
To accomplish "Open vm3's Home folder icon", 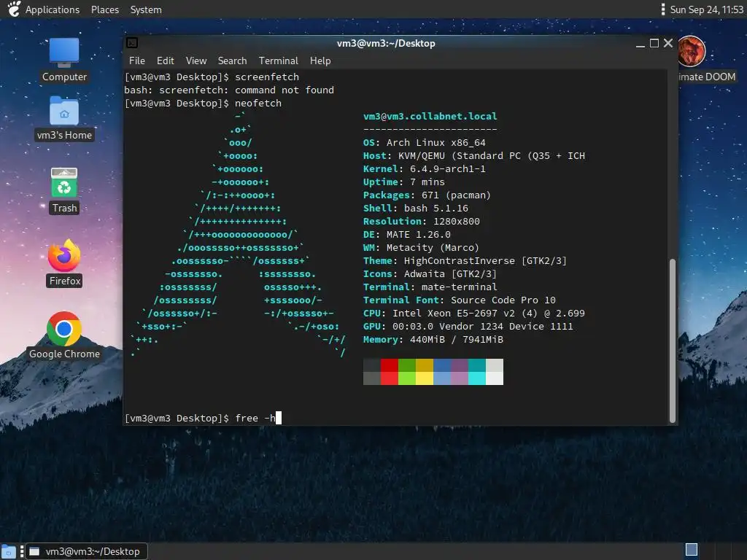I will [x=64, y=119].
